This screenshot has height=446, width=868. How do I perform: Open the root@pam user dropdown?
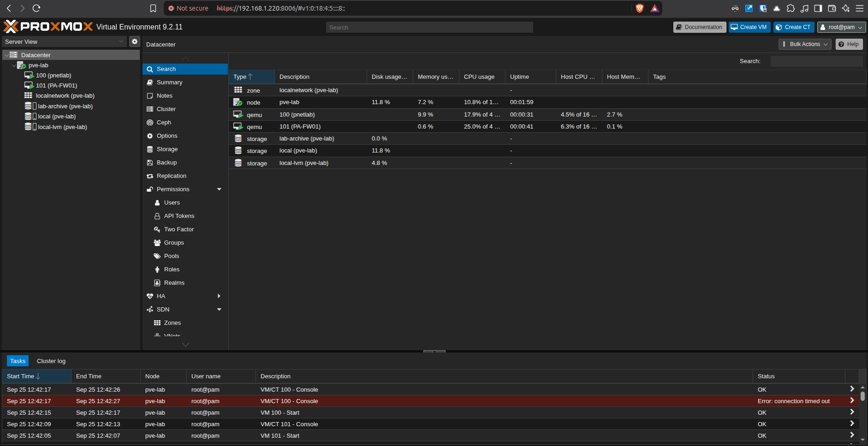click(841, 27)
